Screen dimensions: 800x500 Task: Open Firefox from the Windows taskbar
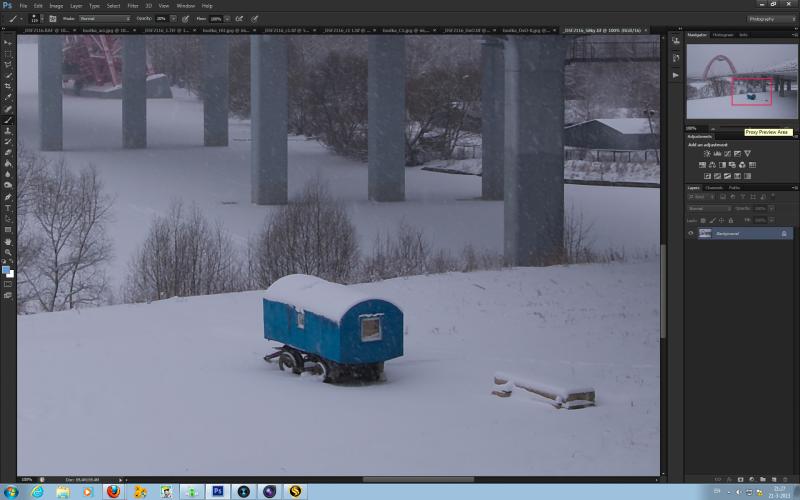[x=113, y=491]
